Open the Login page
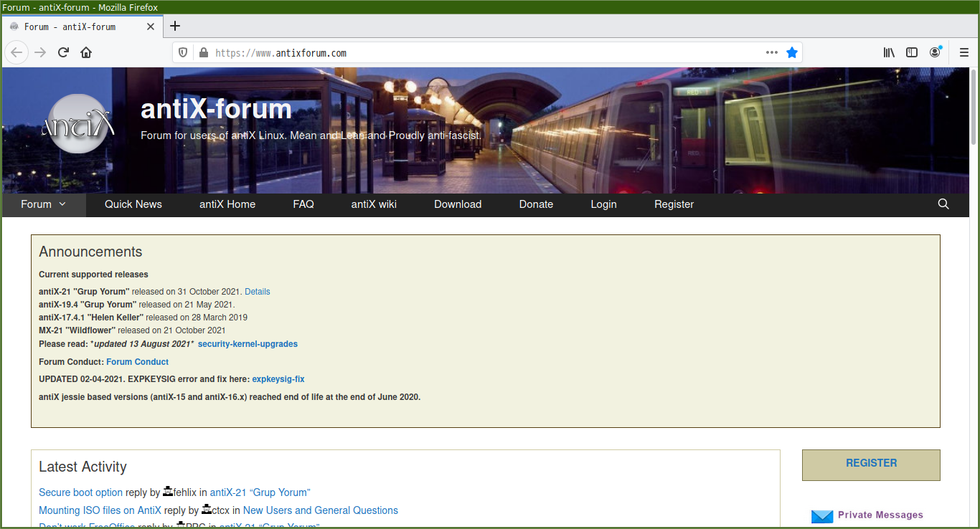 [x=603, y=204]
